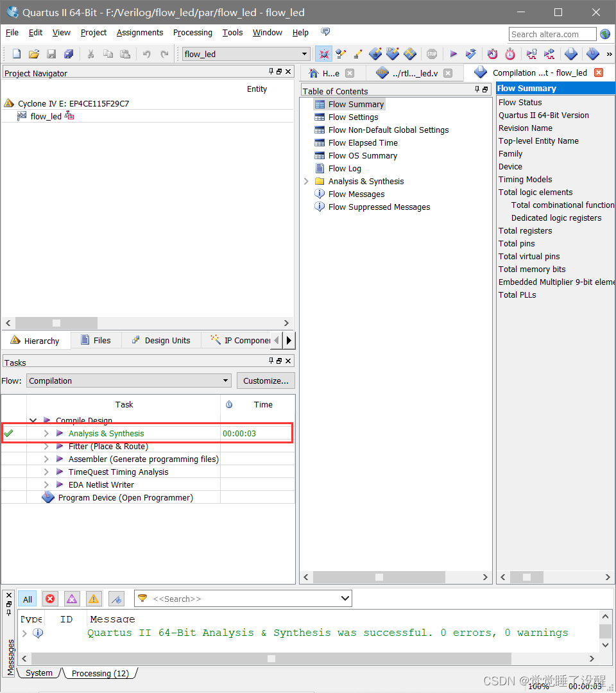Click the Messages panel horizontal scrollbar thumb
The image size is (616, 693).
pyautogui.click(x=271, y=658)
